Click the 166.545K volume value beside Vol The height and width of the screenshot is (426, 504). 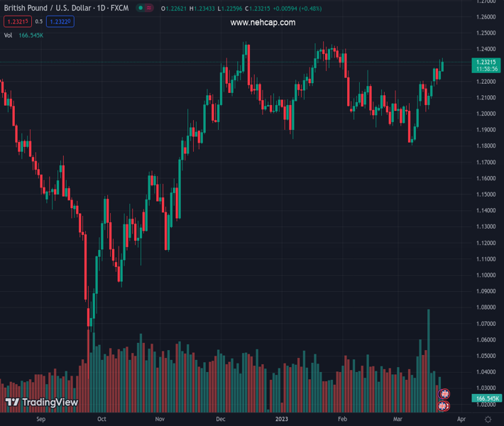31,35
